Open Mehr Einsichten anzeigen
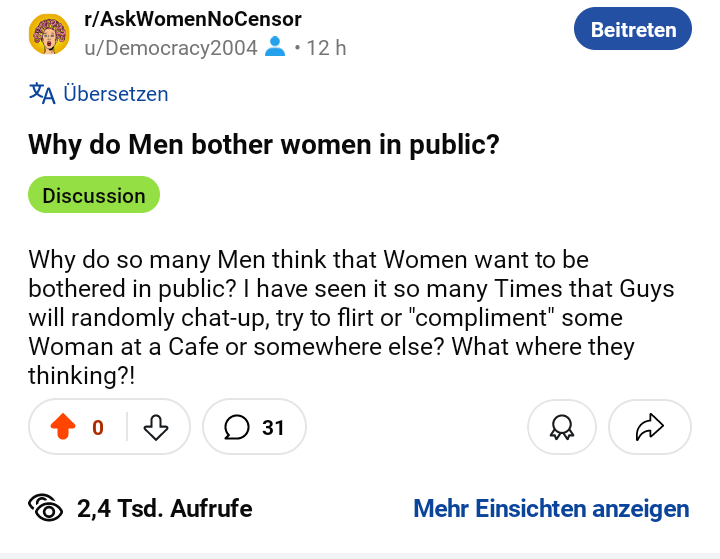This screenshot has height=559, width=720. point(551,508)
